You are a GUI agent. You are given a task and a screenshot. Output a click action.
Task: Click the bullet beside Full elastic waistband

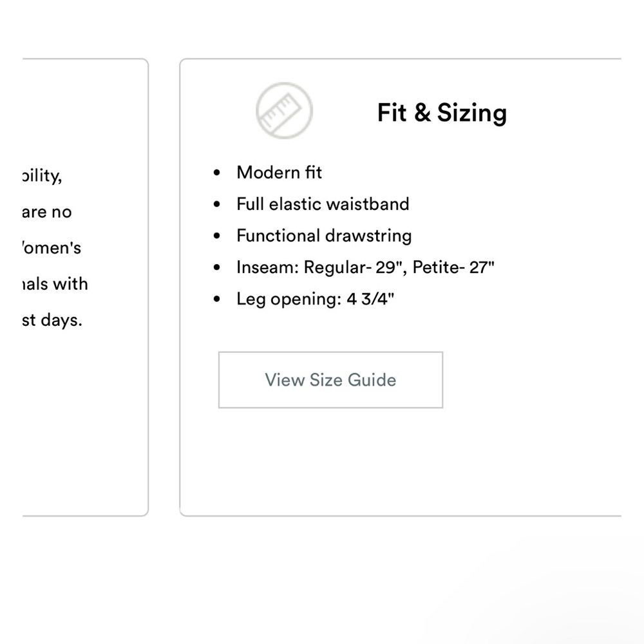(x=217, y=204)
